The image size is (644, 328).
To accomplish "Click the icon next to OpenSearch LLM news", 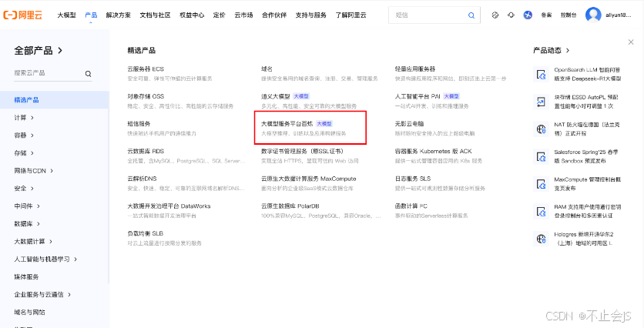I will pyautogui.click(x=542, y=75).
